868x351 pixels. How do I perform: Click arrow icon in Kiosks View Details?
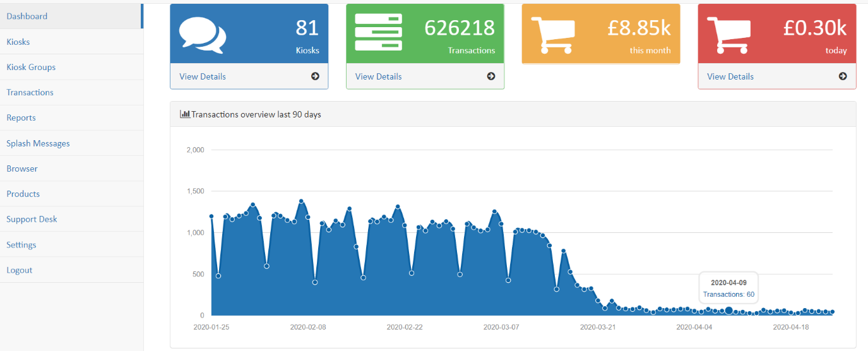coord(315,76)
